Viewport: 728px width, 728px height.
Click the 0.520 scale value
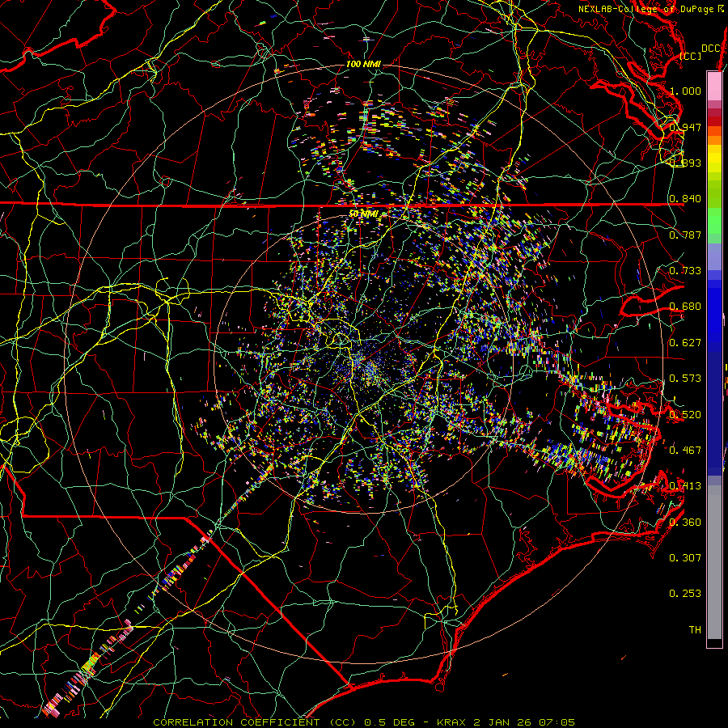click(685, 414)
